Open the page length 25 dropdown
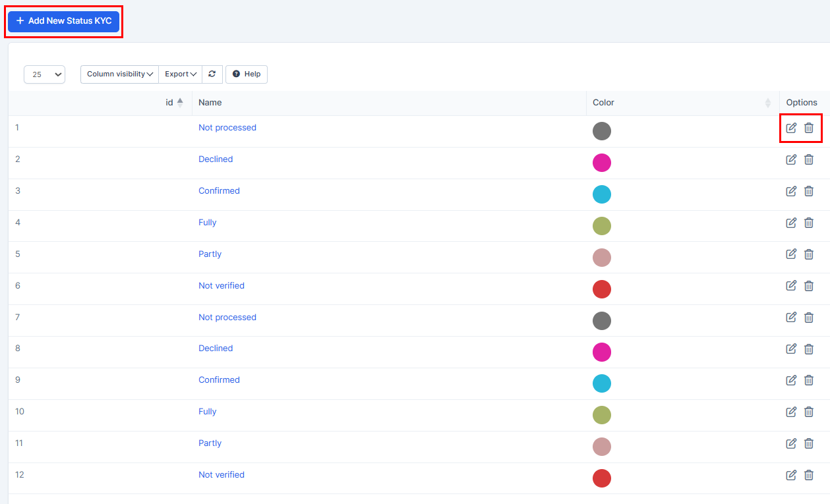 [44, 74]
